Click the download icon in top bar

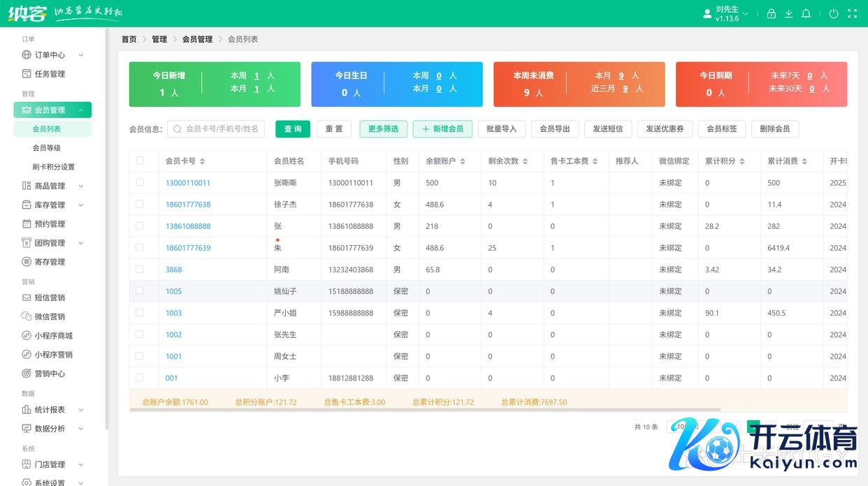789,14
